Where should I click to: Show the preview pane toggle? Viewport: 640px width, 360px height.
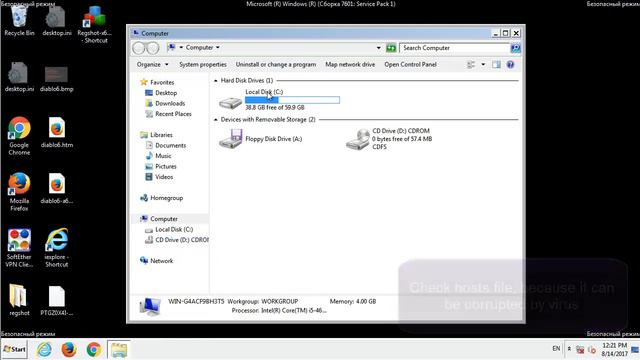pyautogui.click(x=496, y=64)
